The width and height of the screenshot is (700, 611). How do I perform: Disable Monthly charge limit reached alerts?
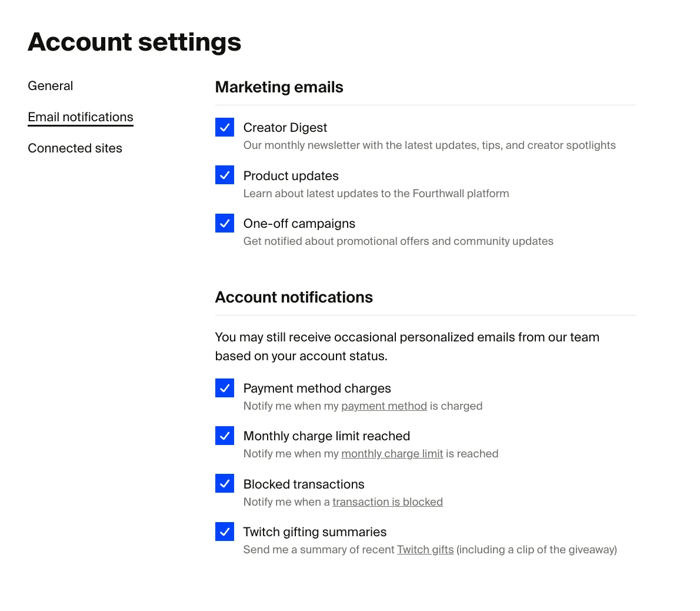pyautogui.click(x=224, y=436)
